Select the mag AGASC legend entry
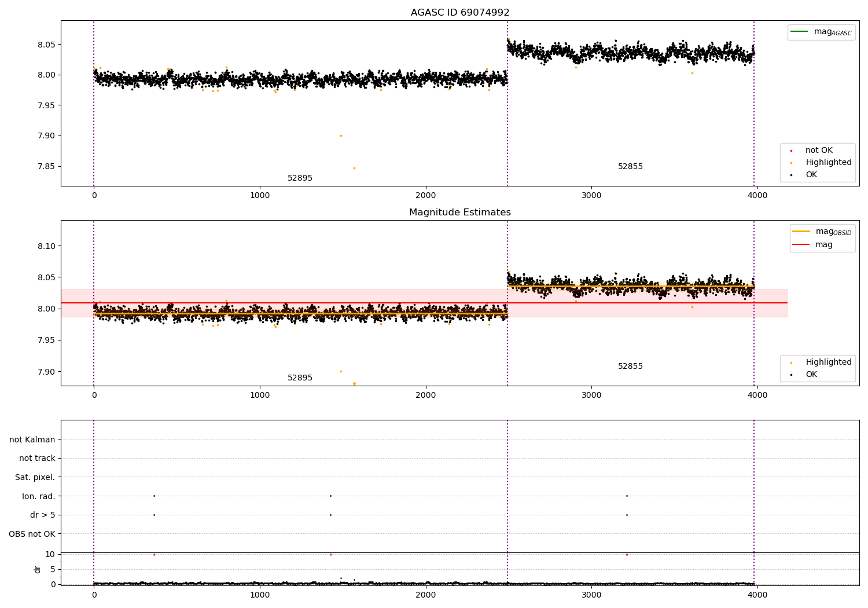The height and width of the screenshot is (608, 868). [x=821, y=32]
